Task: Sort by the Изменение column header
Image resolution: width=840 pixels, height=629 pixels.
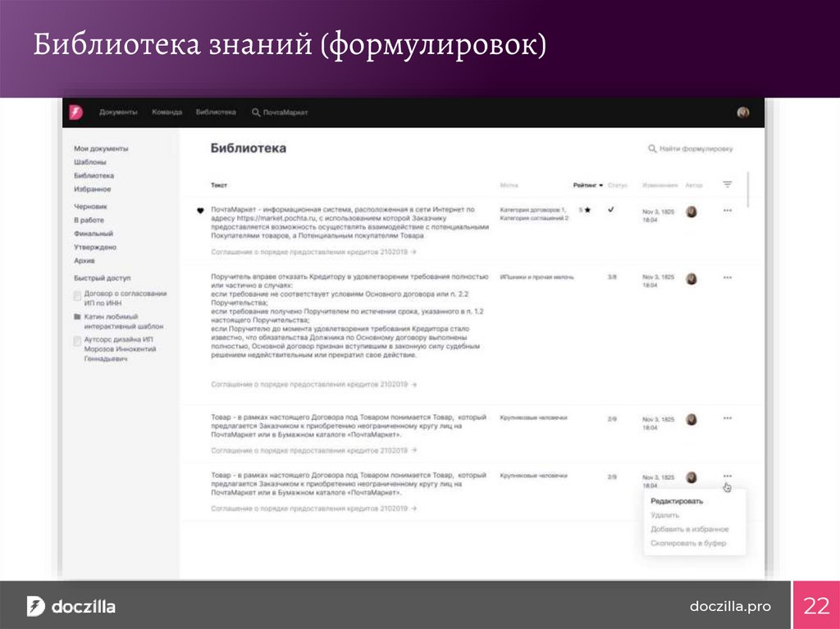Action: click(660, 185)
